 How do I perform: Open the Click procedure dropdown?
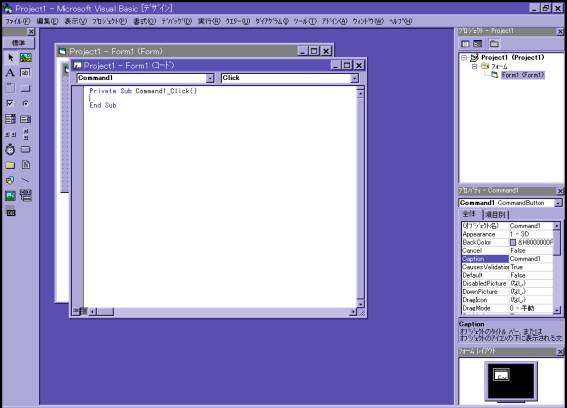[355, 78]
